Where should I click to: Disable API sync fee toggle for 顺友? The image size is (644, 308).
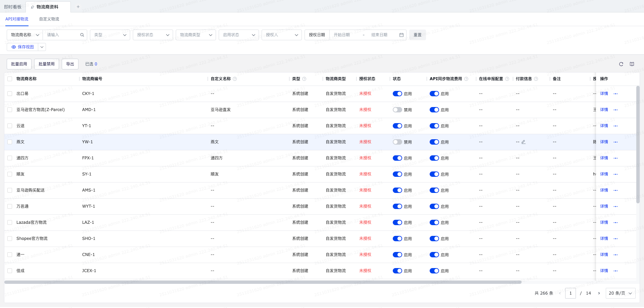coord(434,174)
